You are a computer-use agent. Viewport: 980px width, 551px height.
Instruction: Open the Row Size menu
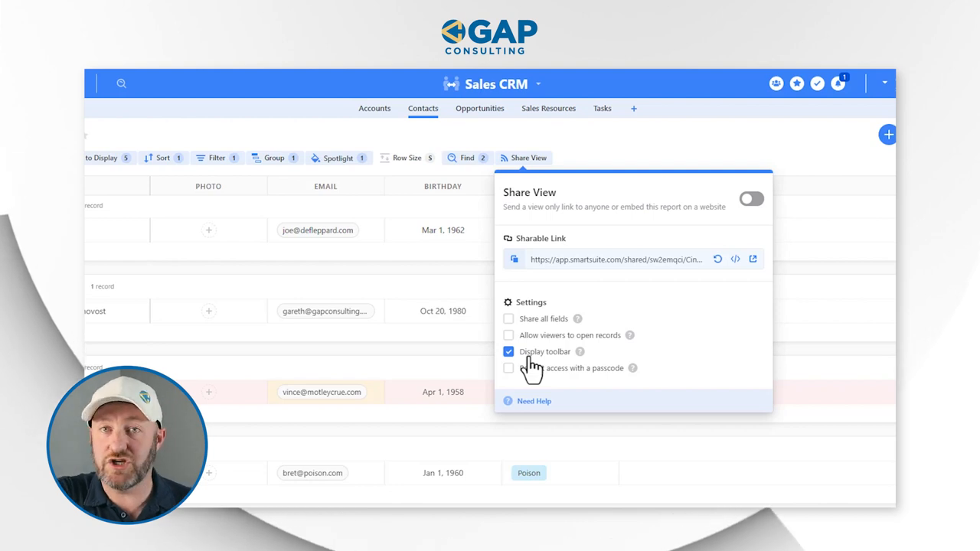(x=407, y=158)
